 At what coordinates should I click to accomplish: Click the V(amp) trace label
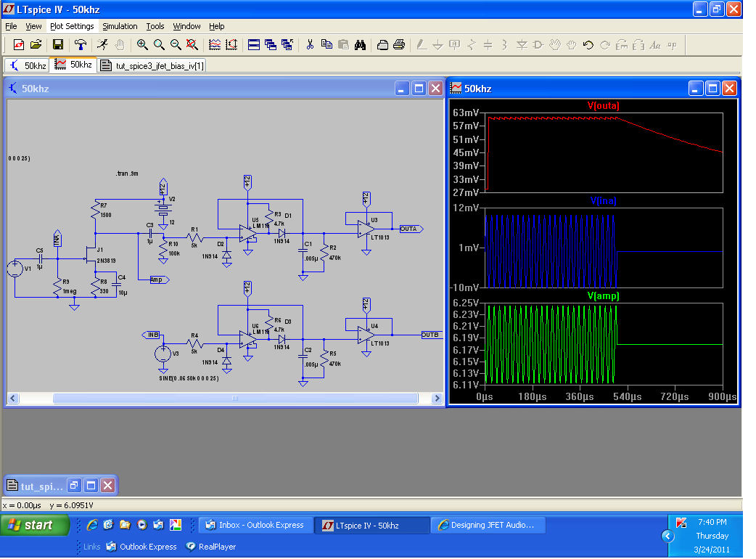[x=603, y=295]
